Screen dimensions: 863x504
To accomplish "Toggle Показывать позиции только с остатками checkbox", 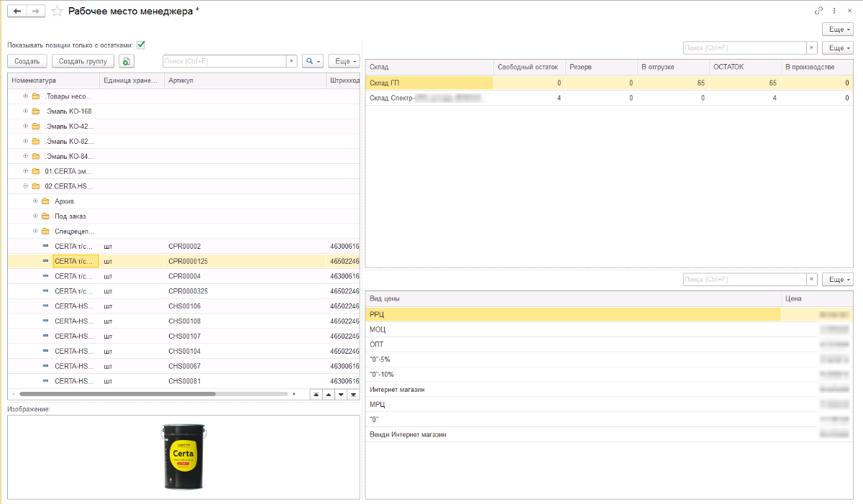I will [x=141, y=45].
